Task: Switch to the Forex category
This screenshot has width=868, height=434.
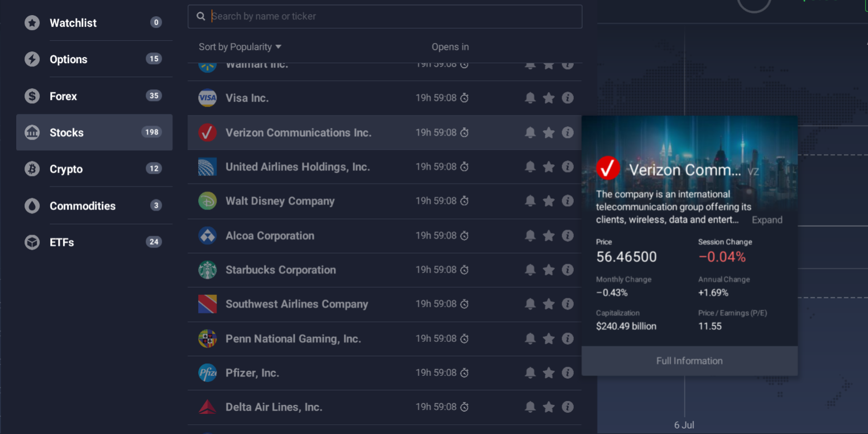Action: [x=94, y=96]
